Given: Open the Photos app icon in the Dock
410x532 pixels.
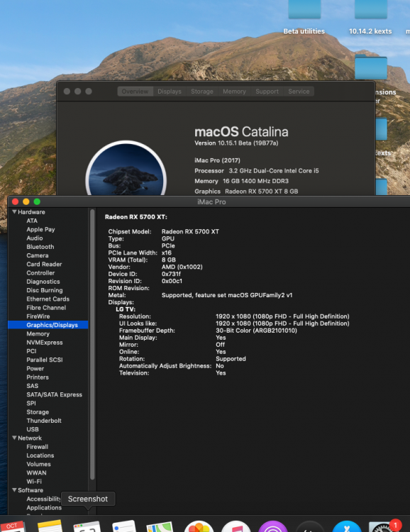Looking at the screenshot, I should pyautogui.click(x=199, y=526).
